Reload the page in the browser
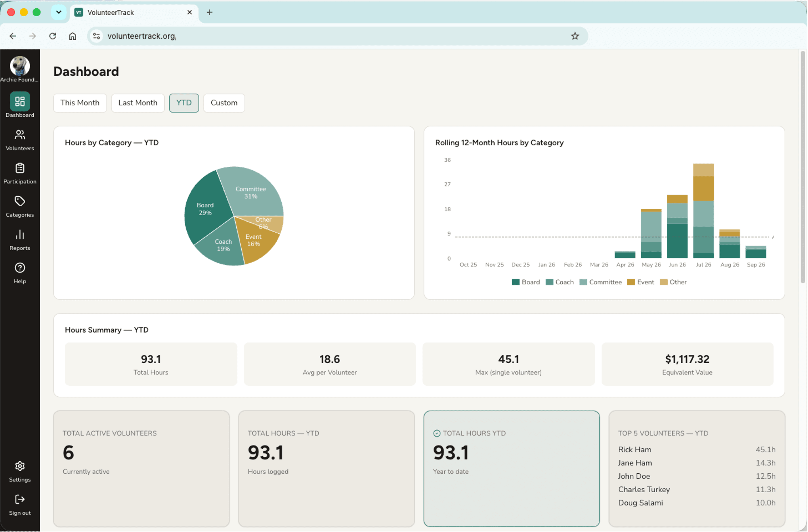Screen dimensions: 808x532 coord(53,36)
